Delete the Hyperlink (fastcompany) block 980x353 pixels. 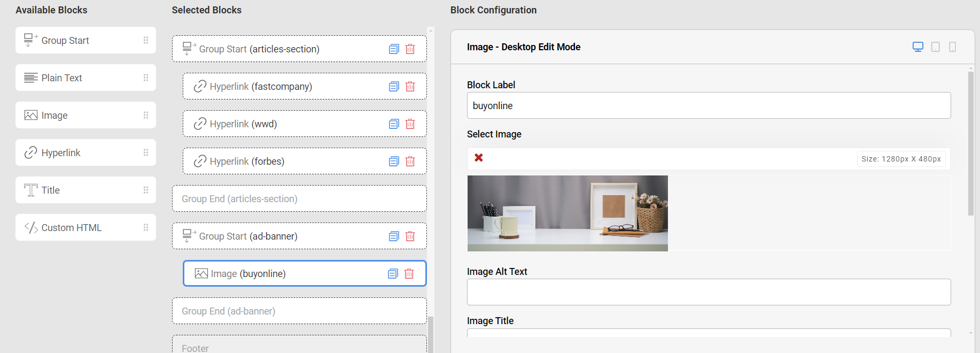click(410, 87)
